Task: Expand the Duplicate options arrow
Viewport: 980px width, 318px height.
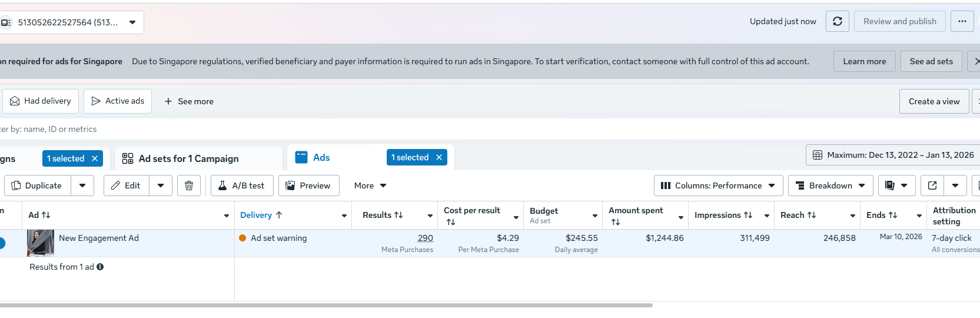Action: click(x=82, y=185)
